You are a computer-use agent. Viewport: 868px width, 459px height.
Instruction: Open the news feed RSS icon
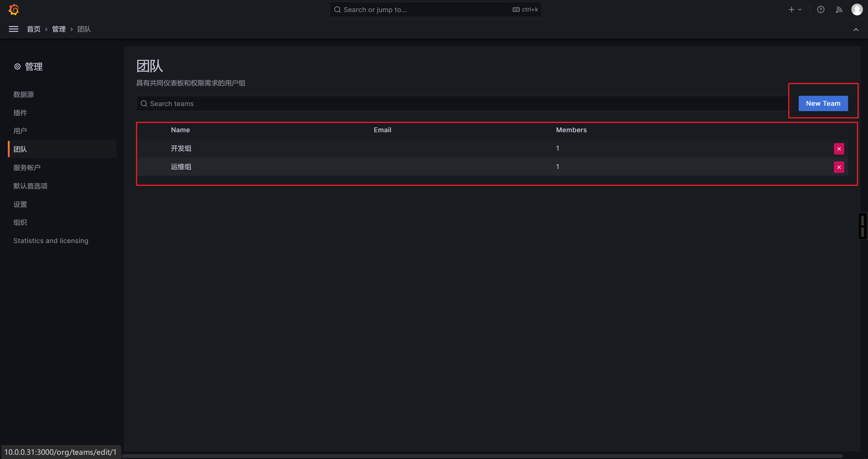coord(839,10)
